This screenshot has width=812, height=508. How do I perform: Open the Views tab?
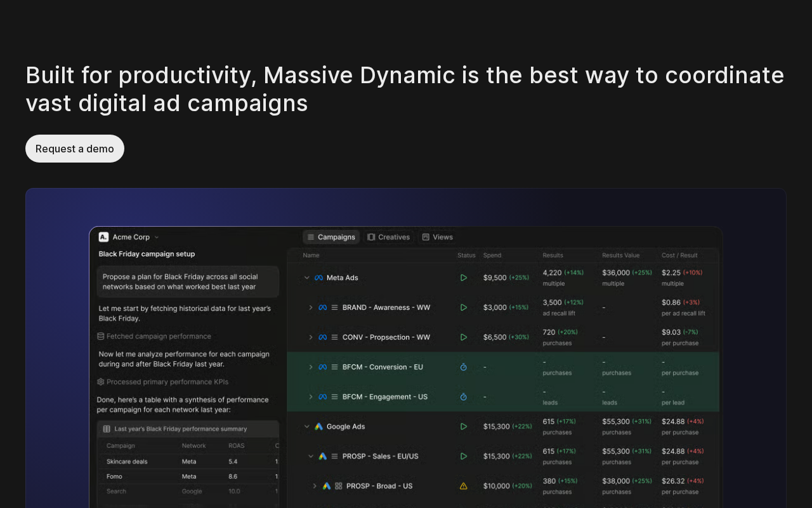point(437,237)
